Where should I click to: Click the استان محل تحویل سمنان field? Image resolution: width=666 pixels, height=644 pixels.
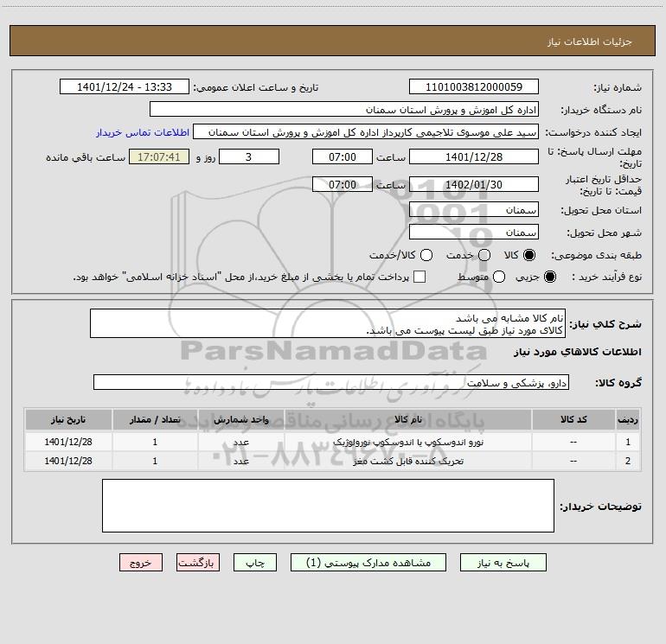474,210
